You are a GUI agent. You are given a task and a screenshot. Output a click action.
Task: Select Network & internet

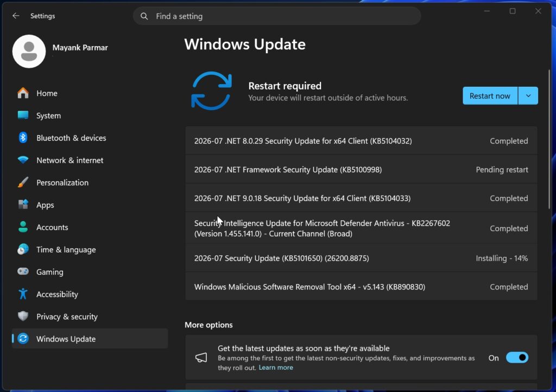[x=90, y=160]
